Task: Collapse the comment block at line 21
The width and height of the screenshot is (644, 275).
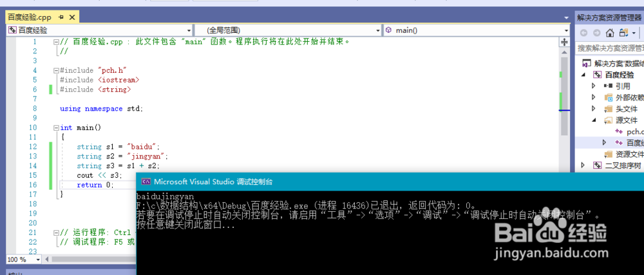Action: pyautogui.click(x=56, y=232)
